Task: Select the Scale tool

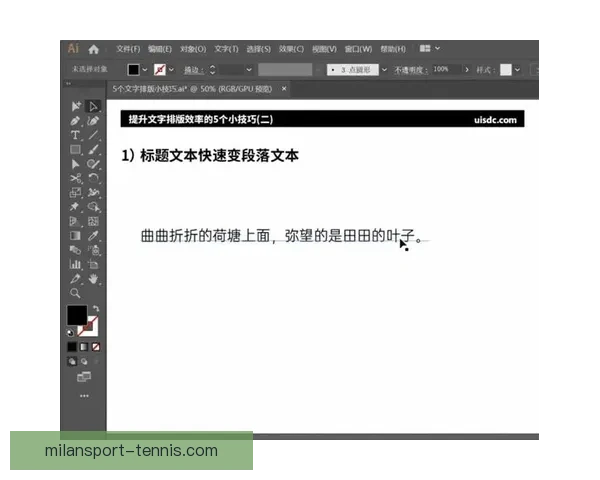Action: [x=75, y=193]
